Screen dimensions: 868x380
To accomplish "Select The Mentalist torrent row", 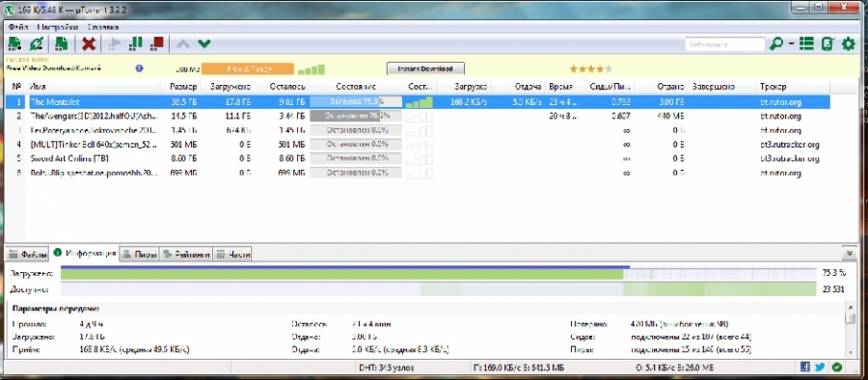I will (x=418, y=102).
